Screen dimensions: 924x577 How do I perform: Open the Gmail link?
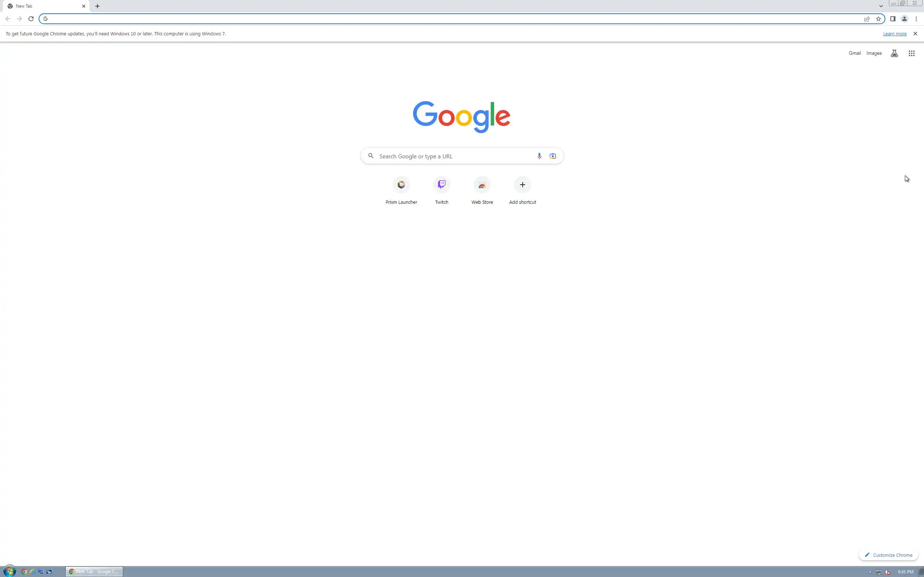coord(854,53)
